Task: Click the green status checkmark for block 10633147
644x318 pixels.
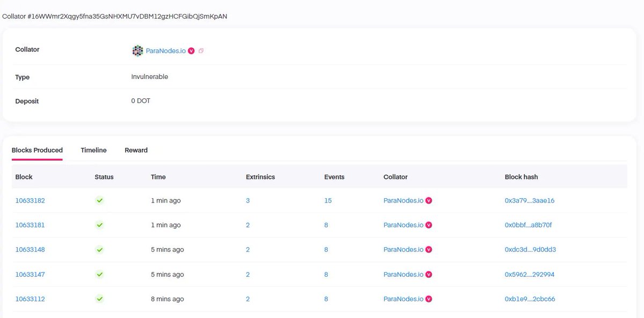Action: [99, 274]
